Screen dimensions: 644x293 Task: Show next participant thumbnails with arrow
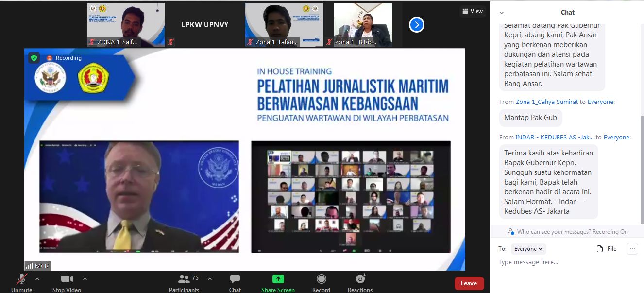coord(416,25)
